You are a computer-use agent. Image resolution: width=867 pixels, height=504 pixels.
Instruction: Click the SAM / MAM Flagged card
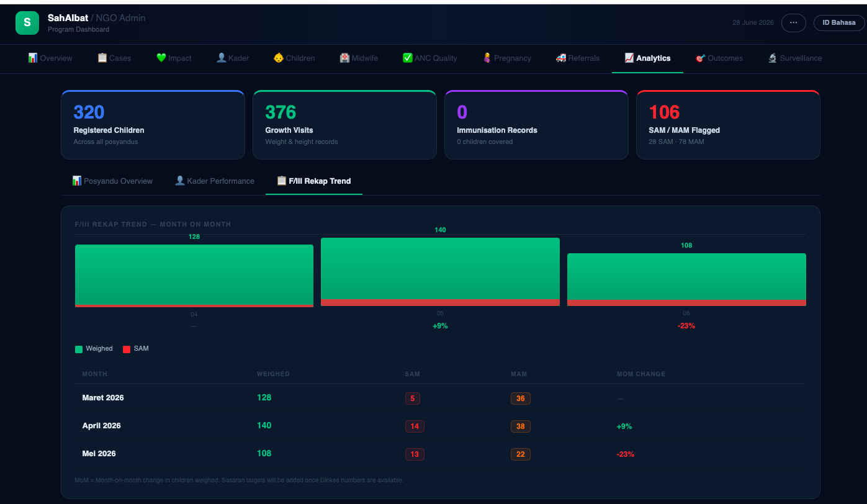tap(728, 125)
